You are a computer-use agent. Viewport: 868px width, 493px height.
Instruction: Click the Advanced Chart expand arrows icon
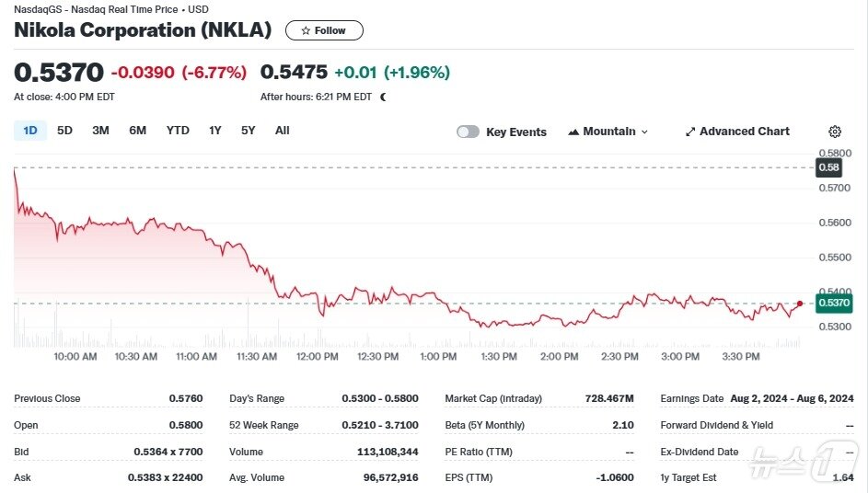coord(690,132)
